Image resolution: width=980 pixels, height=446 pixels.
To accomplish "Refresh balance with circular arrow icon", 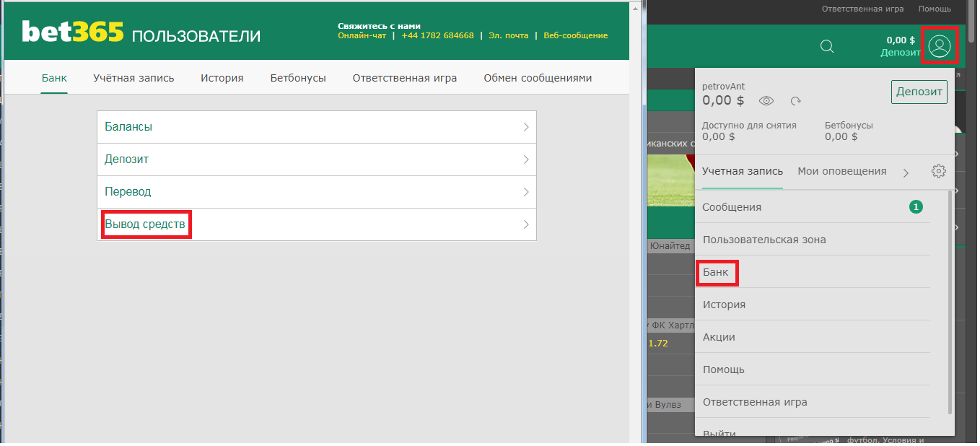I will pyautogui.click(x=796, y=101).
